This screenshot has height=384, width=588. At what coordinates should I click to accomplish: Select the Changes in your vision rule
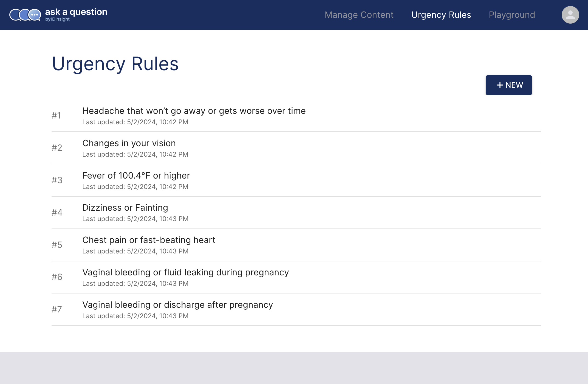click(129, 143)
